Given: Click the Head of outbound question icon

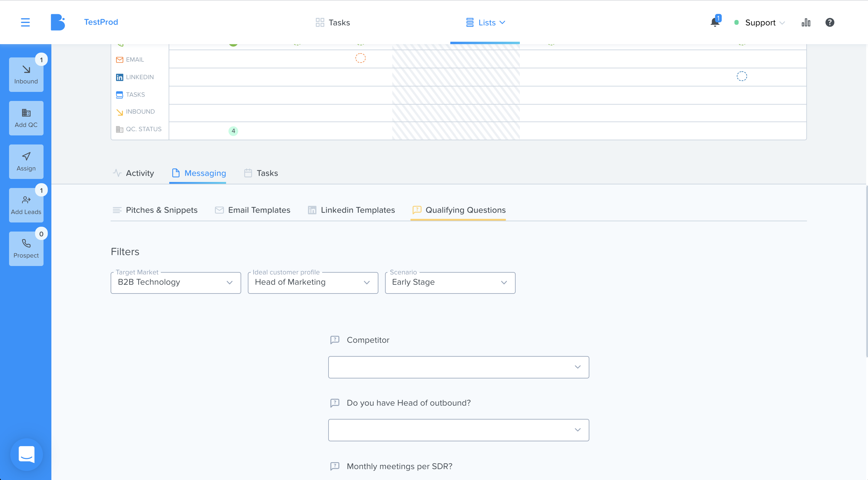Looking at the screenshot, I should 335,403.
